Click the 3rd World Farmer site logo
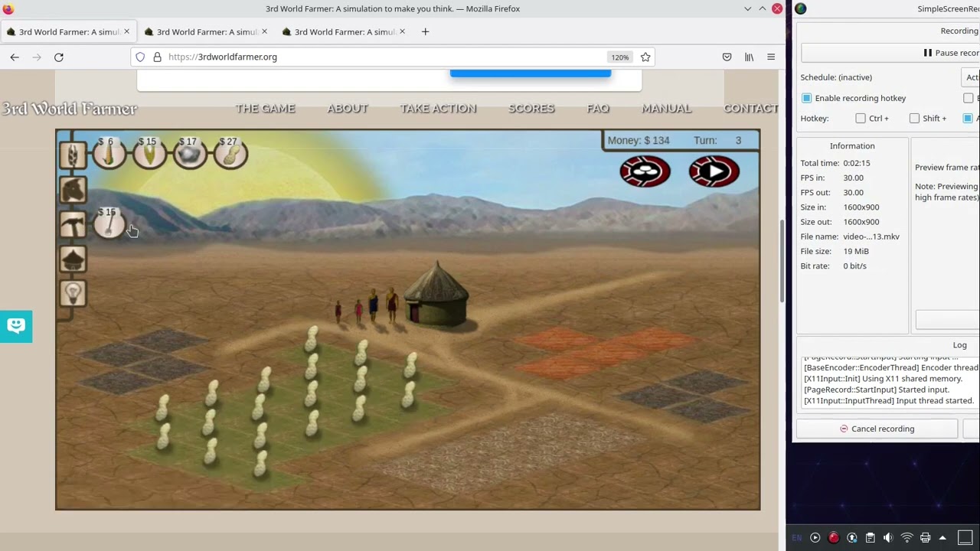The height and width of the screenshot is (551, 980). click(x=69, y=109)
